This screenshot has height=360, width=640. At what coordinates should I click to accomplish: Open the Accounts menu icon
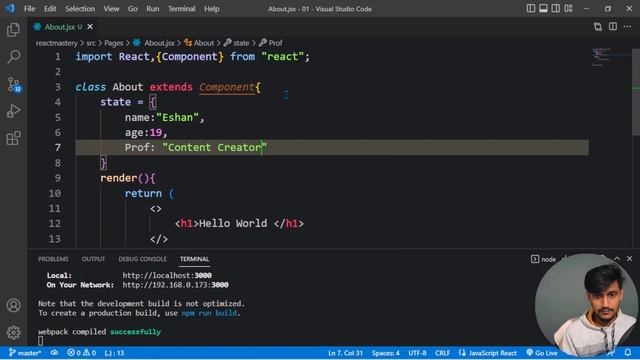point(13,305)
